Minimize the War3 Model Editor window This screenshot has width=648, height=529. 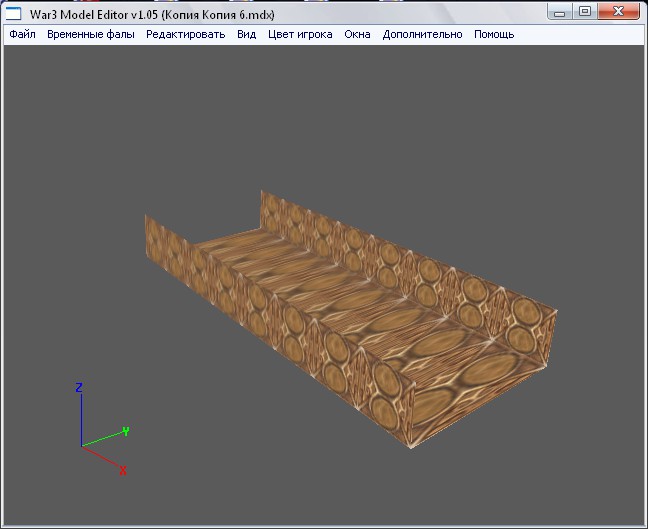(562, 11)
